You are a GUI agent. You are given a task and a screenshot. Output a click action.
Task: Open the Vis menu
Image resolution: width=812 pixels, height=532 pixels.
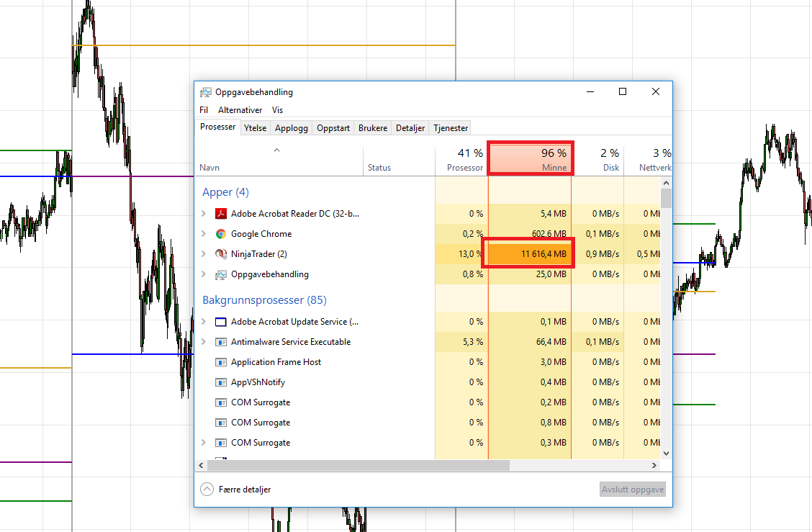[278, 110]
